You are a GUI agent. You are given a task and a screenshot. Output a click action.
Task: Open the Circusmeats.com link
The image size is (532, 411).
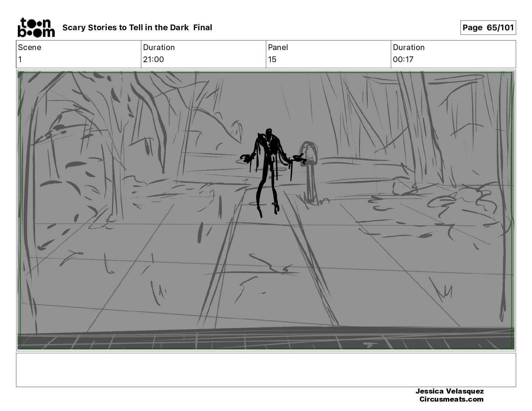coord(451,399)
